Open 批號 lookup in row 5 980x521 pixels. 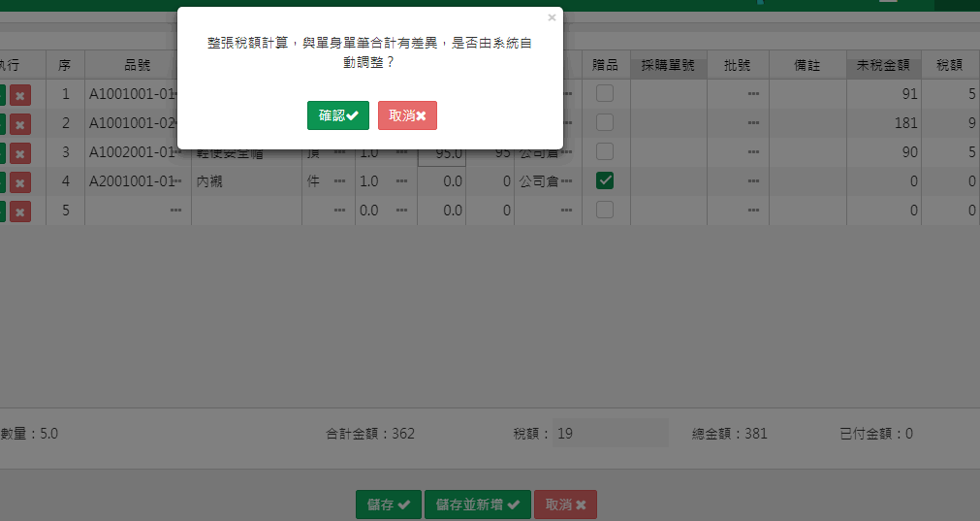click(753, 211)
